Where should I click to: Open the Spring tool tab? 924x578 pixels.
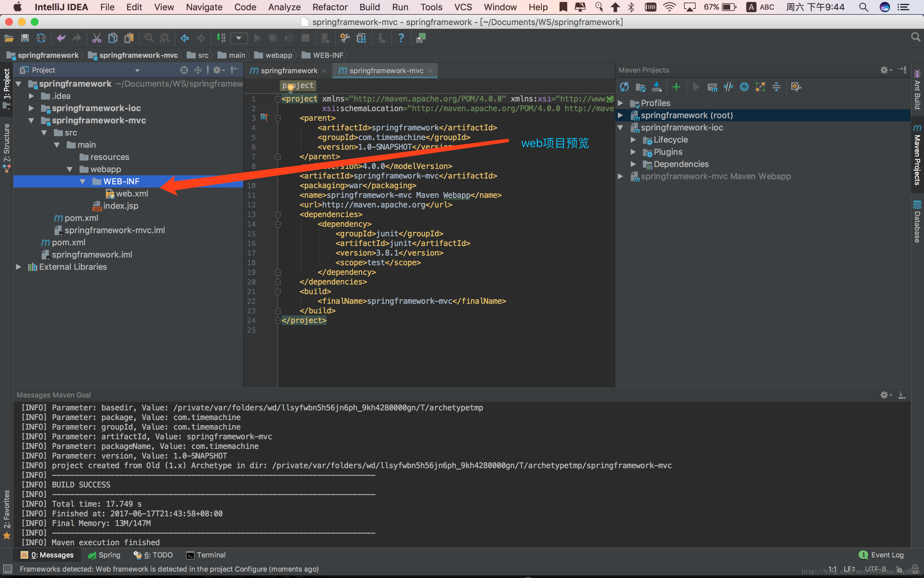[x=104, y=555]
